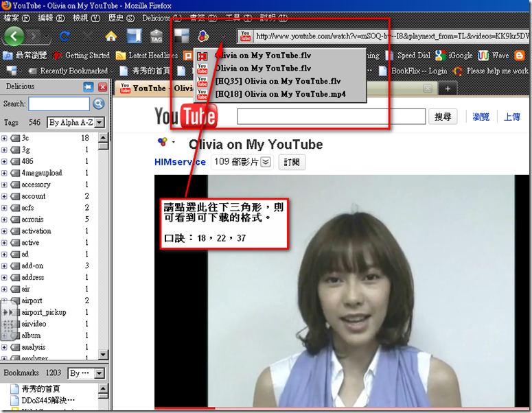Open the 檢視 (V) menu
This screenshot has height=413, width=532.
pyautogui.click(x=86, y=18)
